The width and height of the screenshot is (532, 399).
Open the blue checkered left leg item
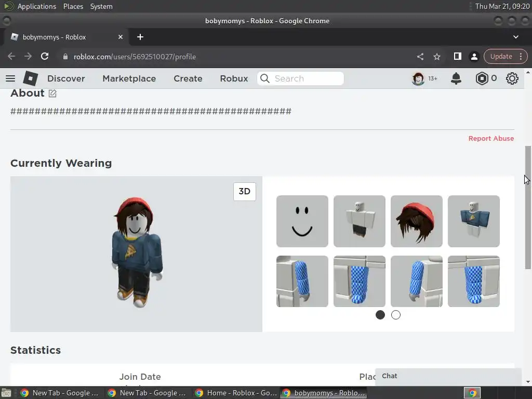pyautogui.click(x=359, y=281)
